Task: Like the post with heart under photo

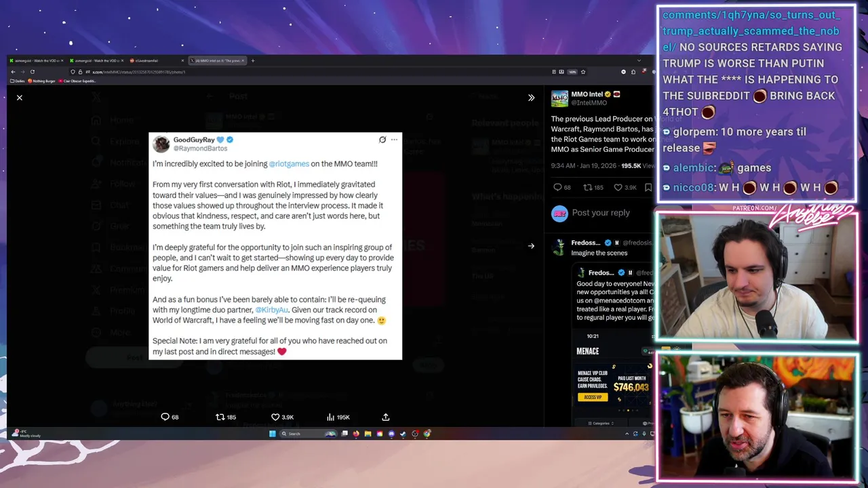Action: click(275, 417)
